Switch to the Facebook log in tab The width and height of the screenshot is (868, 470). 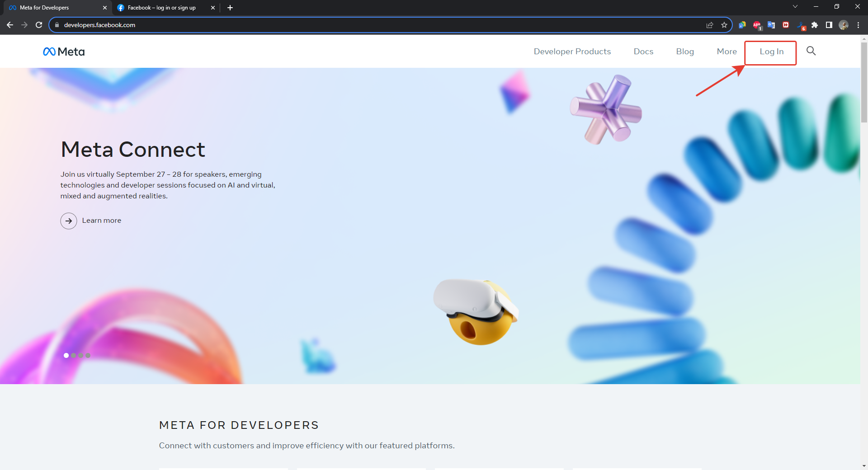click(x=161, y=8)
